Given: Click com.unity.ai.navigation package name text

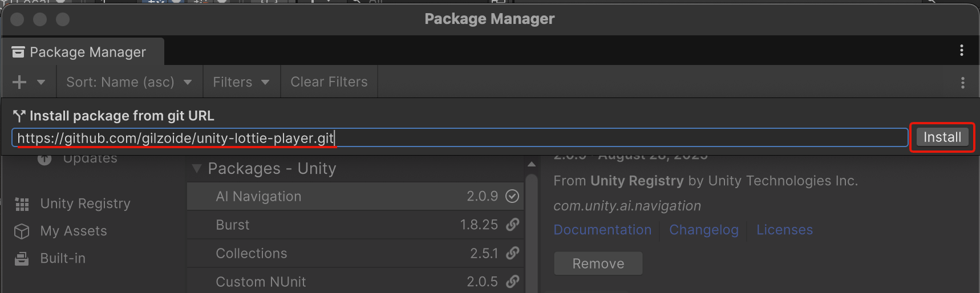Looking at the screenshot, I should (627, 206).
